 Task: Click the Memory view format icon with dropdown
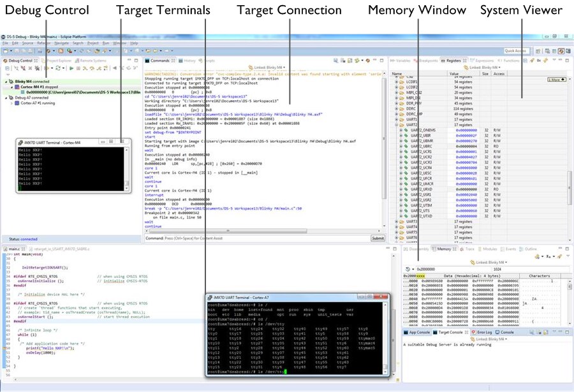(x=548, y=256)
